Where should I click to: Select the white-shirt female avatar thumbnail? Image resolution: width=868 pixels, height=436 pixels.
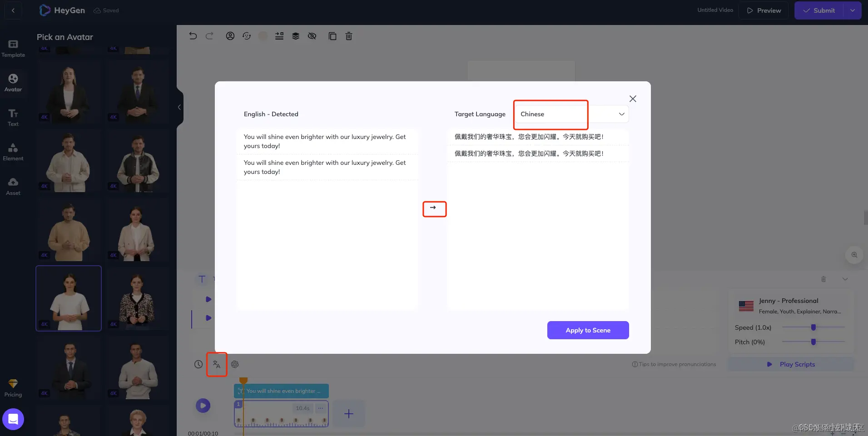tap(68, 298)
